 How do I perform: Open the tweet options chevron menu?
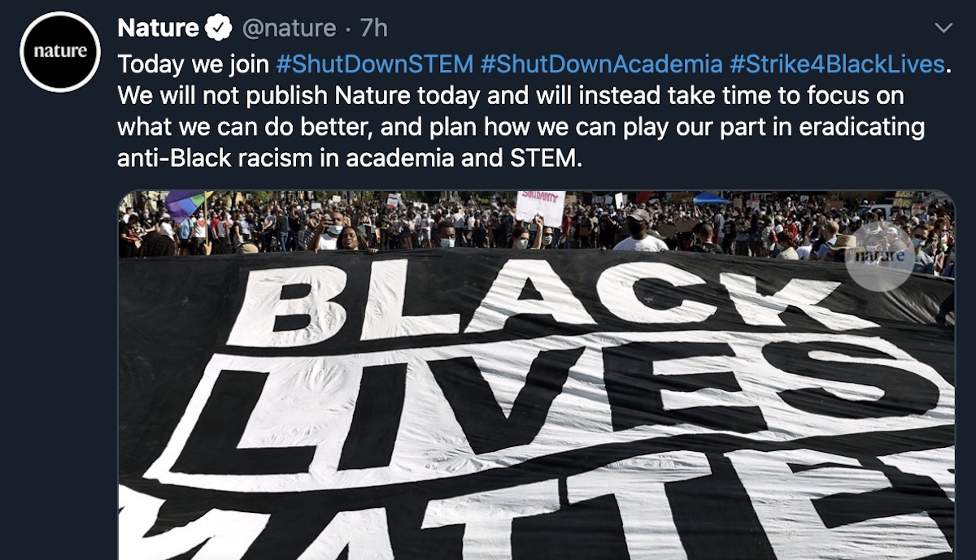943,28
